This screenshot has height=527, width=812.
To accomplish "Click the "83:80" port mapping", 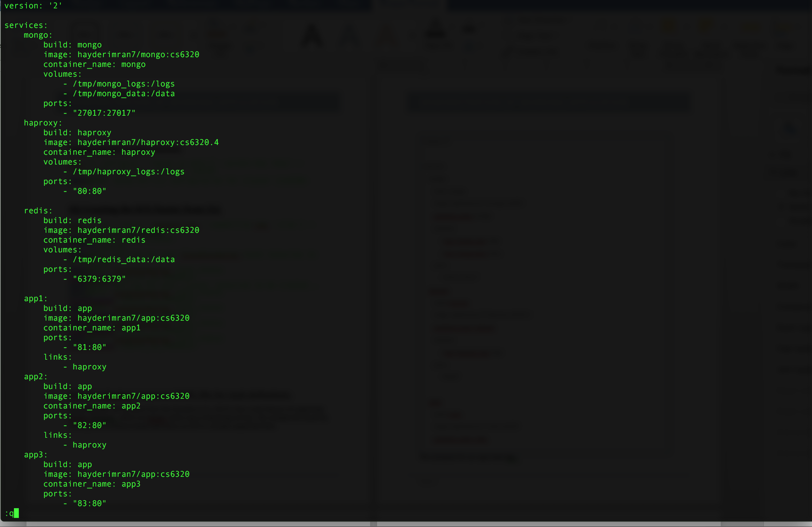I will coord(89,503).
